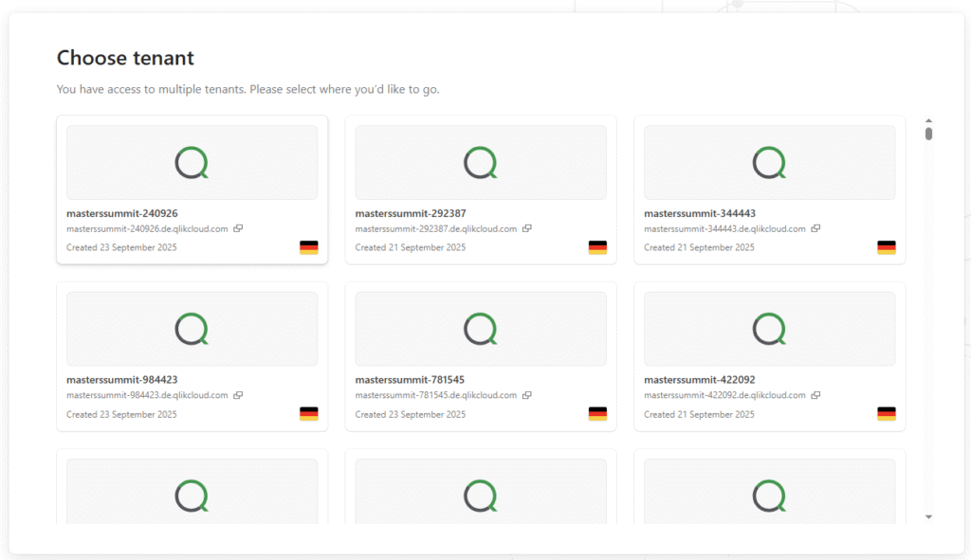Click the scrollbar down arrow
This screenshot has width=971, height=560.
point(929,517)
